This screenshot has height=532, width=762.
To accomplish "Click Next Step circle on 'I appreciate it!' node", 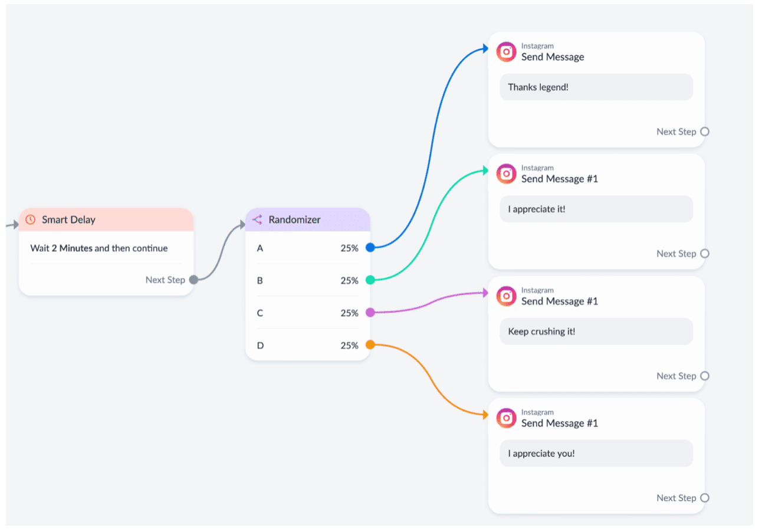I will coord(704,254).
